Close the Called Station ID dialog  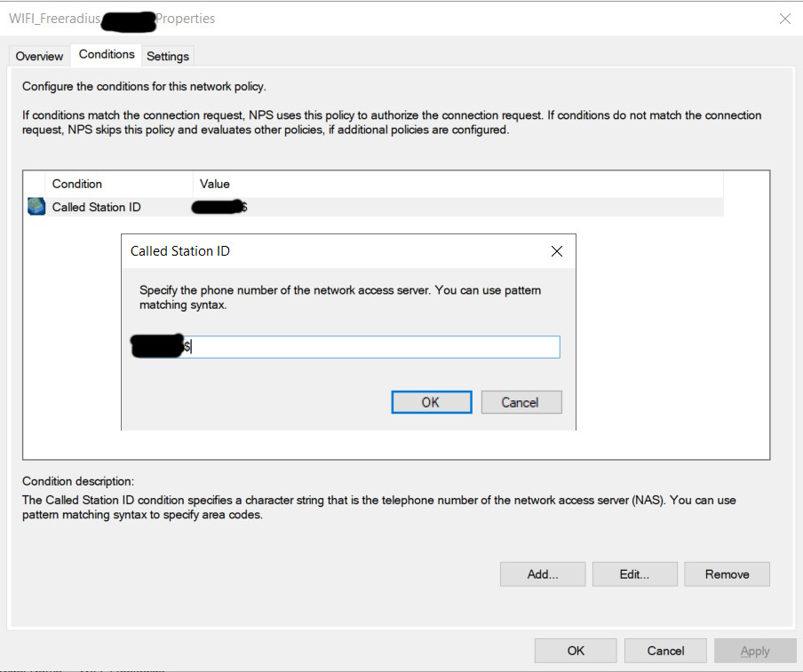click(557, 251)
